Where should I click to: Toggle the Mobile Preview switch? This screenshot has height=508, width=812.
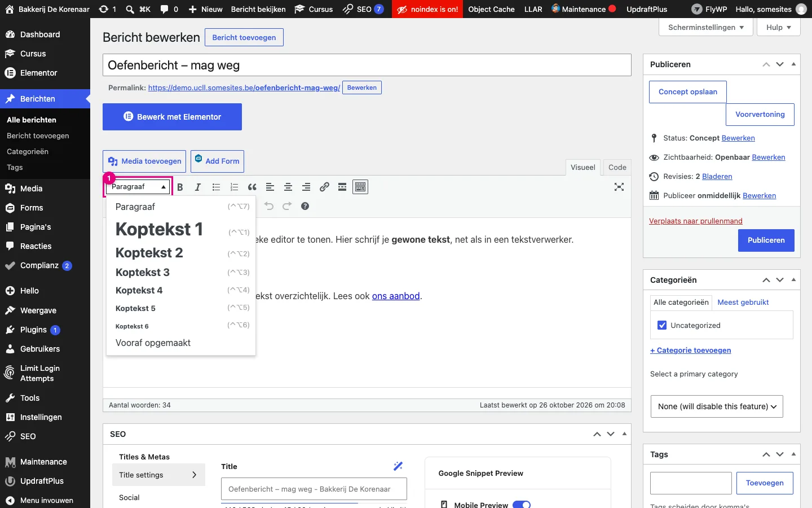(522, 505)
